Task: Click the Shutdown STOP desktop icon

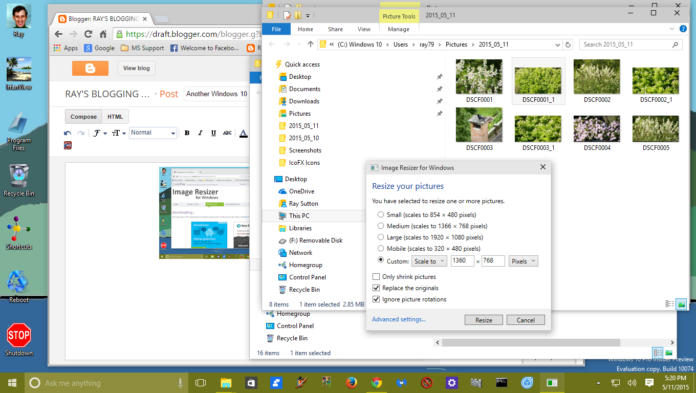Action: (19, 340)
